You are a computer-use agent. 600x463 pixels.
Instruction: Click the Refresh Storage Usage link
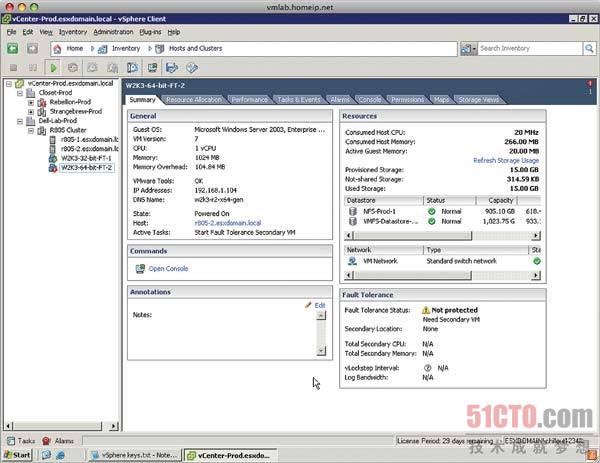[506, 160]
